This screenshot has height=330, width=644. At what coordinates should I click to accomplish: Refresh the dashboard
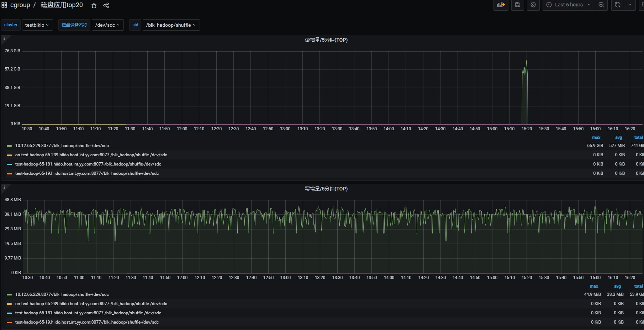click(x=617, y=5)
